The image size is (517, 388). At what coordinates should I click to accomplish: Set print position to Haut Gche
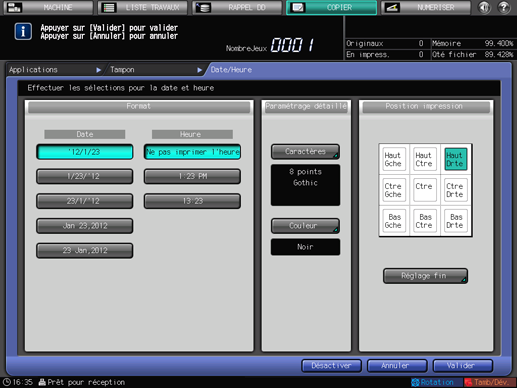pos(394,159)
